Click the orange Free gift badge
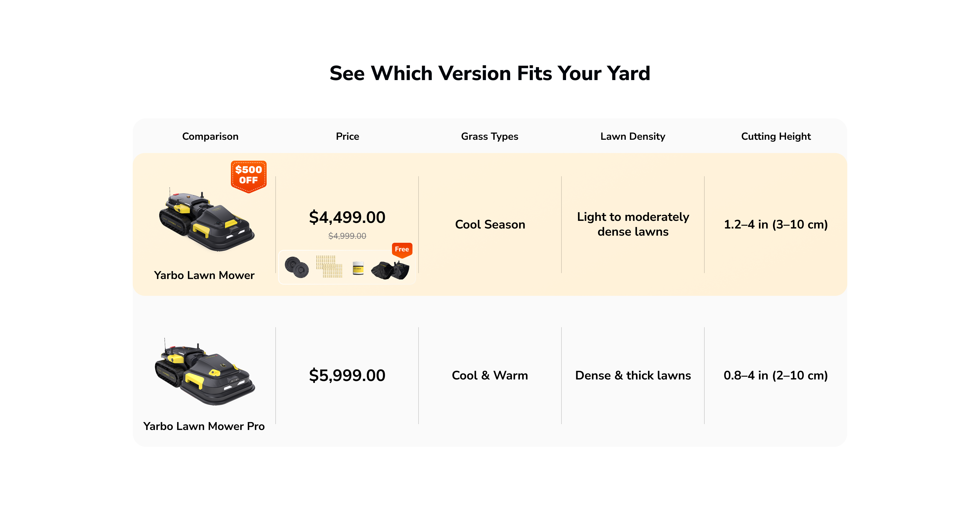 point(402,249)
